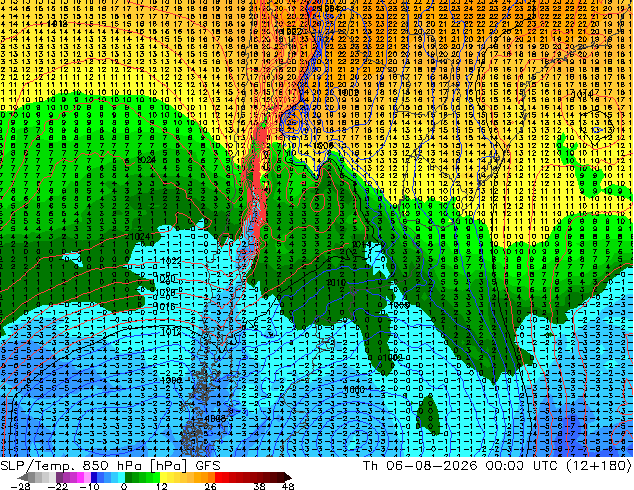Click the '1020' isobar pressure label
The height and width of the screenshot is (490, 634).
click(166, 279)
